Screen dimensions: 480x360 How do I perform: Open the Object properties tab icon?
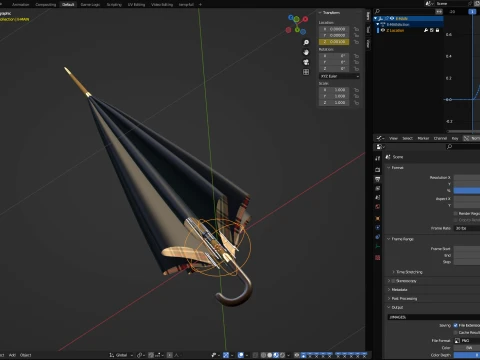tap(378, 218)
